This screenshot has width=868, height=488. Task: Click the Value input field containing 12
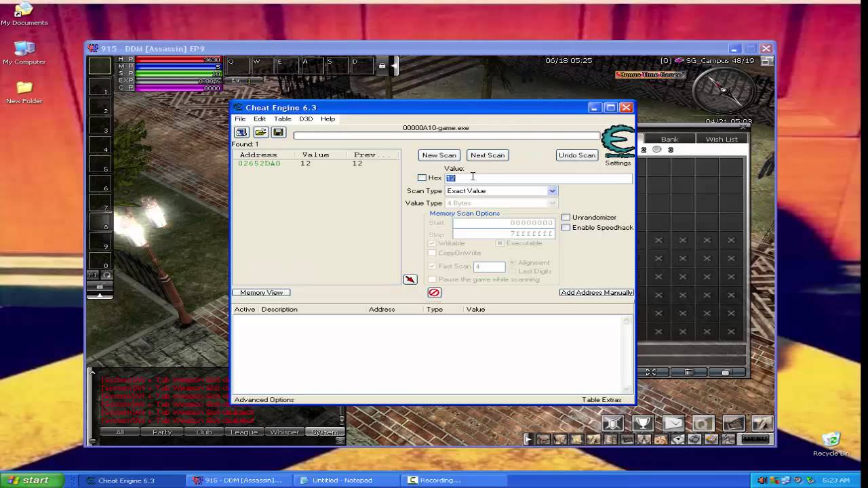(x=538, y=178)
